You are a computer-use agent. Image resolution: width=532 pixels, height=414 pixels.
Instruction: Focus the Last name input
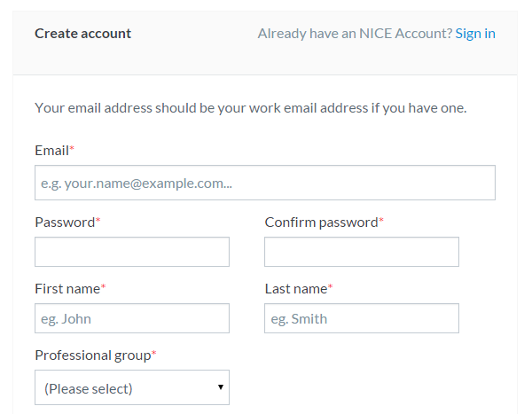361,318
